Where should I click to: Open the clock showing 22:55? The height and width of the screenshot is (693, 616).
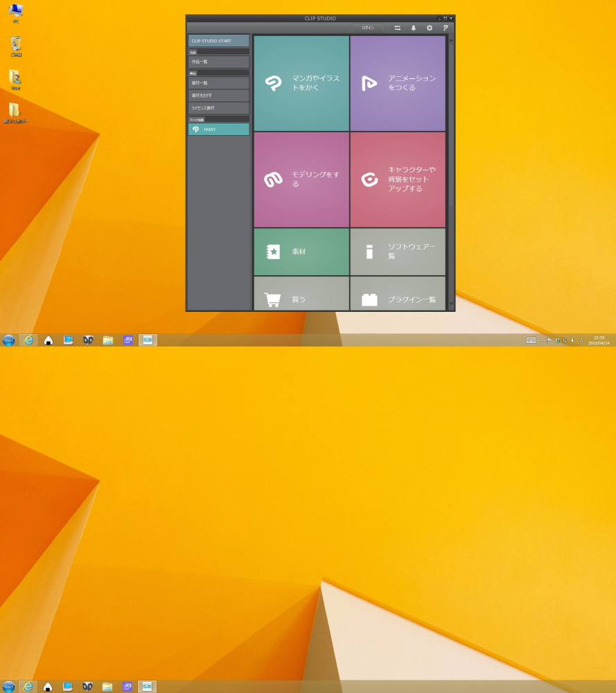599,340
